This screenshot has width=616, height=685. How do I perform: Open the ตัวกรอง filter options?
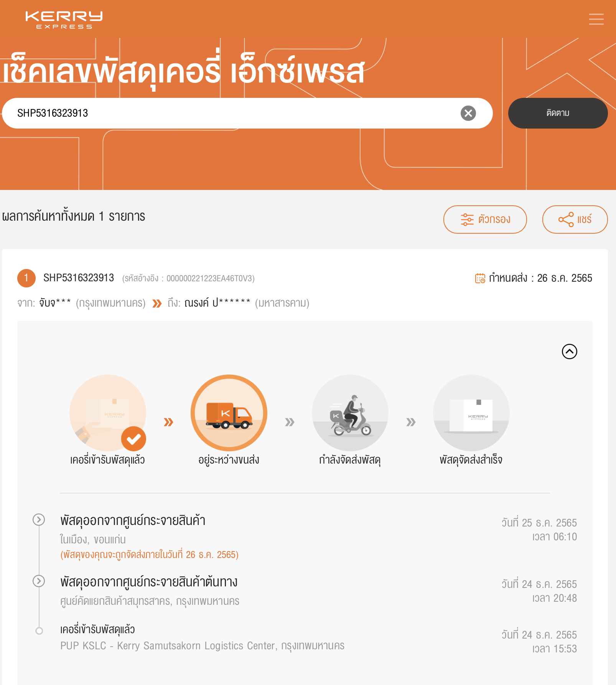(485, 220)
